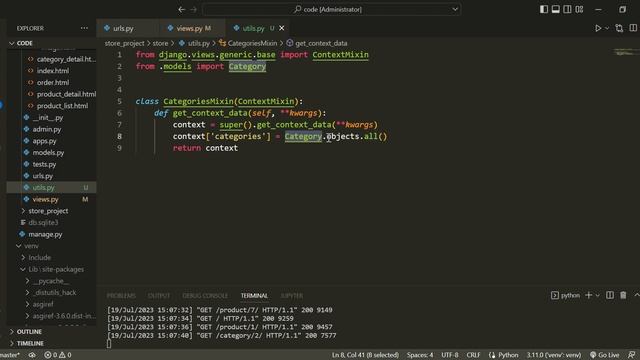Screen dimensions: 640x360
Task: Go back with the navigation back arrow
Action: (182, 9)
